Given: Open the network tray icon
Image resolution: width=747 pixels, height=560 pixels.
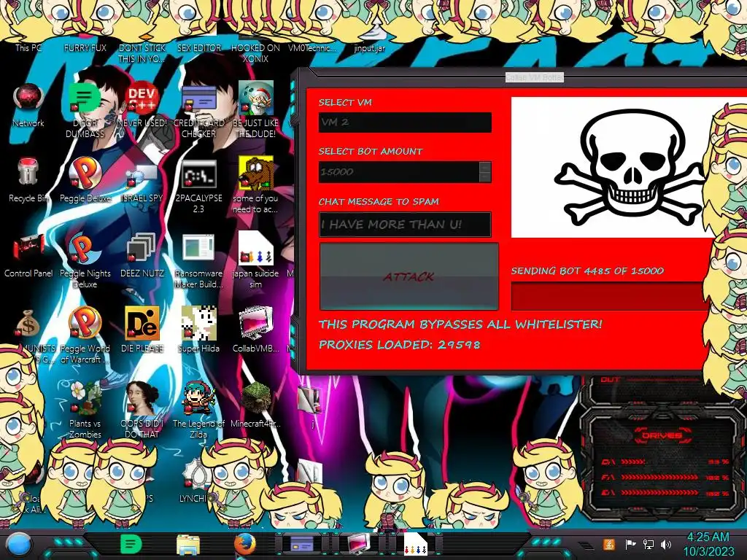Looking at the screenshot, I should tap(649, 544).
